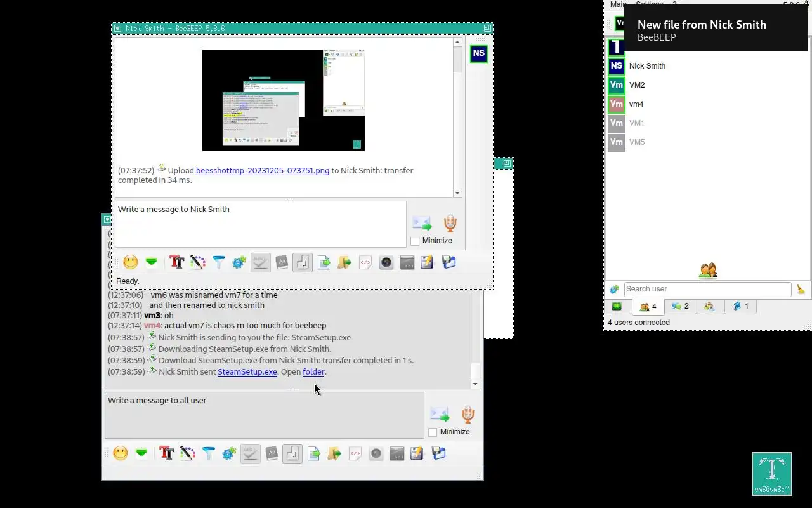The image size is (812, 508).
Task: Open beesshottmp-20231205-073751.png link
Action: (x=263, y=170)
